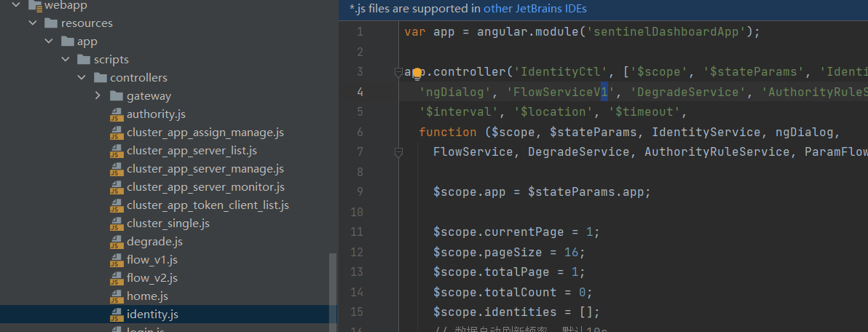Open home.js file

pyautogui.click(x=147, y=296)
